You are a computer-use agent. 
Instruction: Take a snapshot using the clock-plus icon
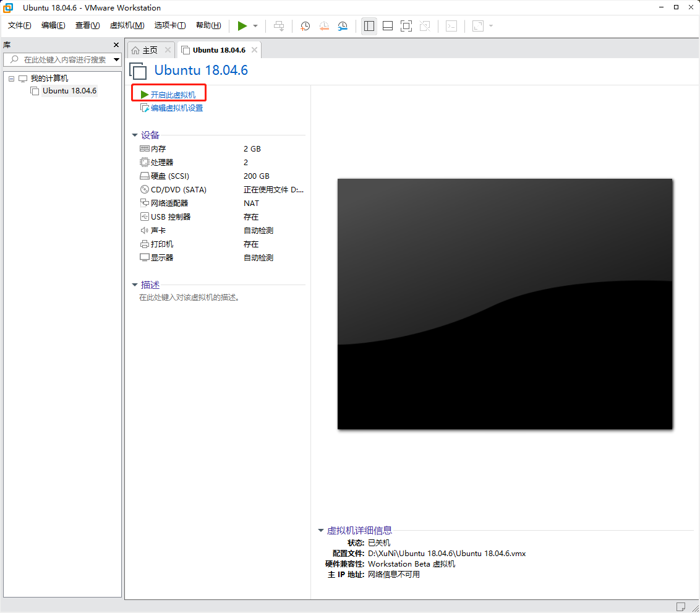[x=305, y=26]
